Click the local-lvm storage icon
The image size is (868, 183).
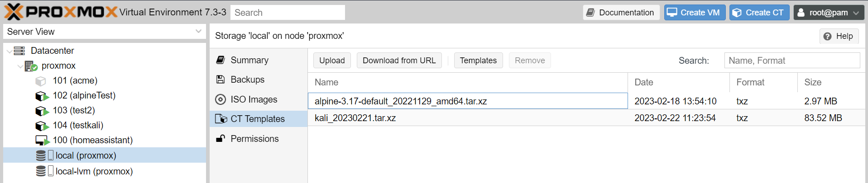click(x=41, y=171)
